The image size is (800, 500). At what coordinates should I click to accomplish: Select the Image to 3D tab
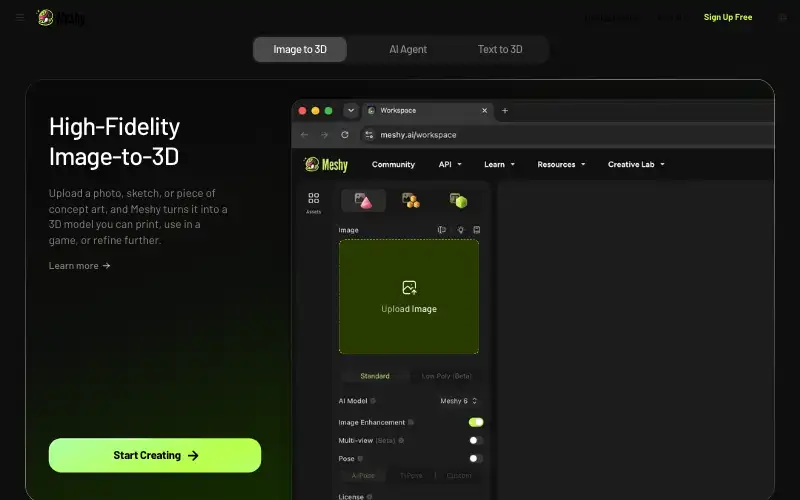pyautogui.click(x=300, y=49)
